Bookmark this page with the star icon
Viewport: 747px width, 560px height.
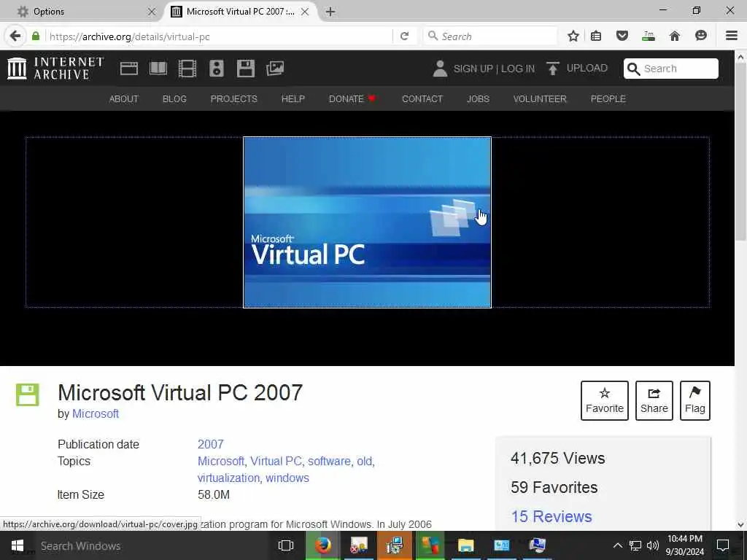click(x=573, y=36)
